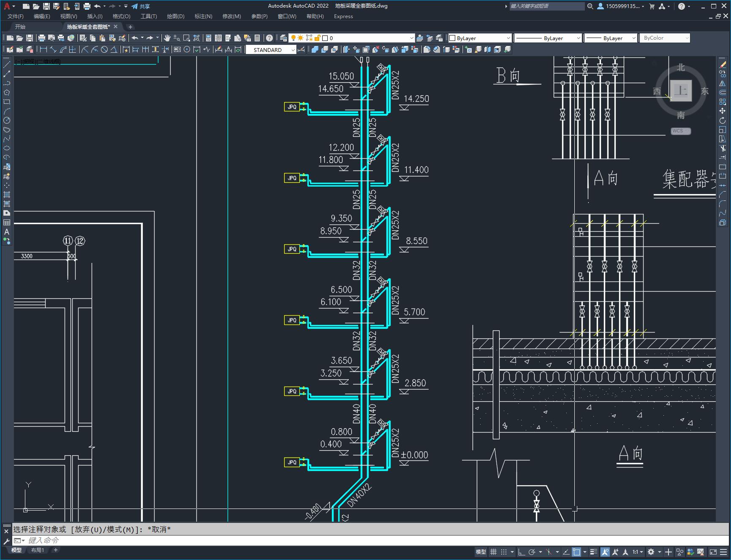Viewport: 731px width, 560px height.
Task: Click the Layer Previous icon
Action: coord(429,38)
